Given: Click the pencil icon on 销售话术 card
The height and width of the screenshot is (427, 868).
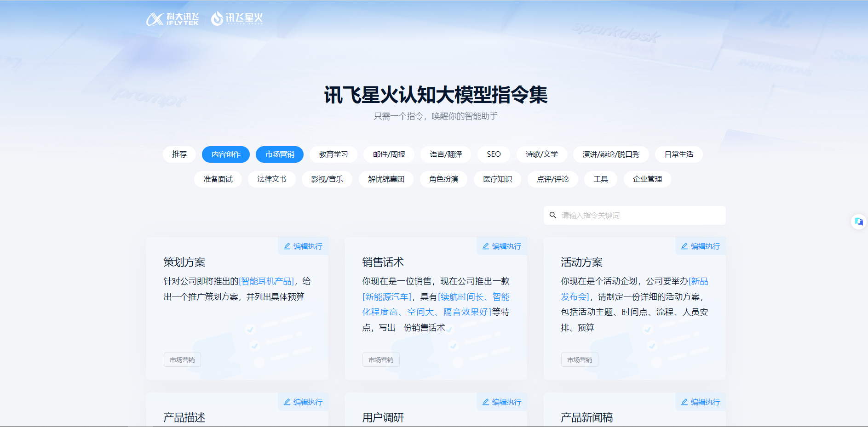Looking at the screenshot, I should click(486, 246).
